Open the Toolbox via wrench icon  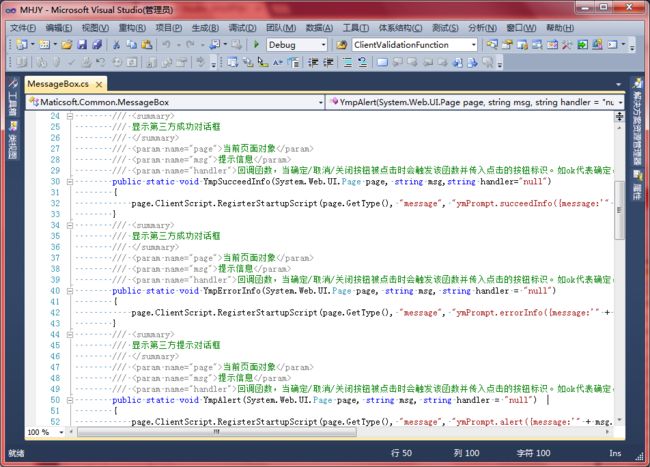point(567,44)
